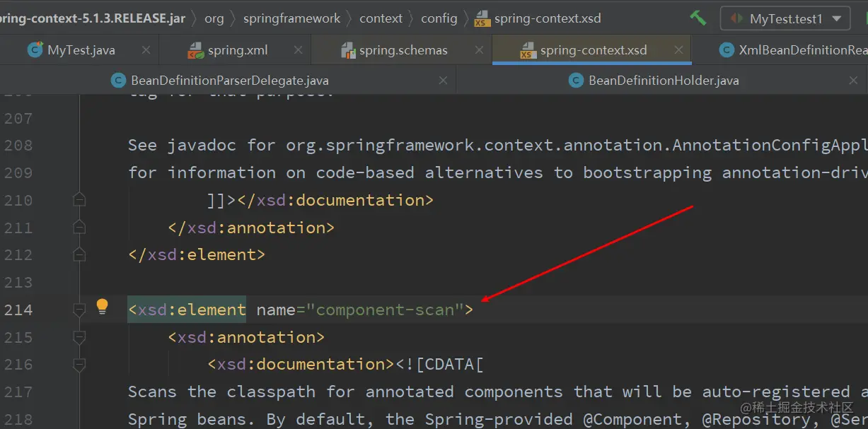This screenshot has height=429, width=868.
Task: Select the context breadcrumb segment
Action: pos(381,18)
